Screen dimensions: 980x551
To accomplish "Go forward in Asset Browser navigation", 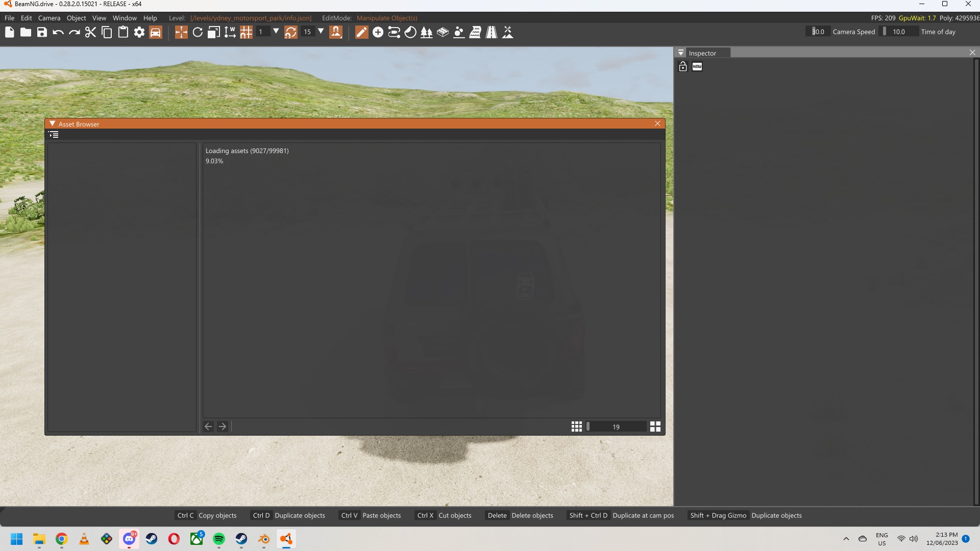I will [223, 427].
